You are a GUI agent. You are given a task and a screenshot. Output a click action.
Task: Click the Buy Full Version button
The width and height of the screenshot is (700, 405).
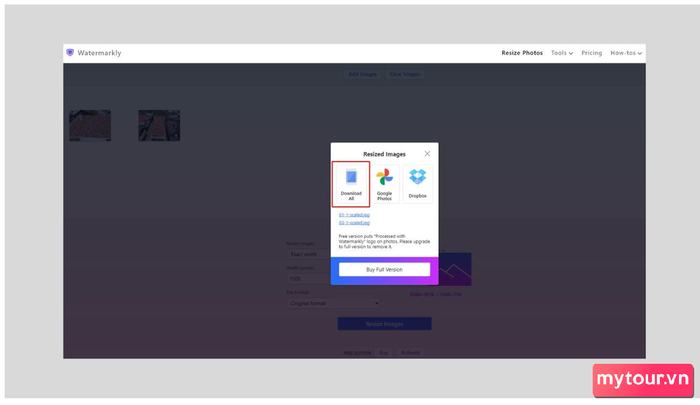tap(384, 269)
